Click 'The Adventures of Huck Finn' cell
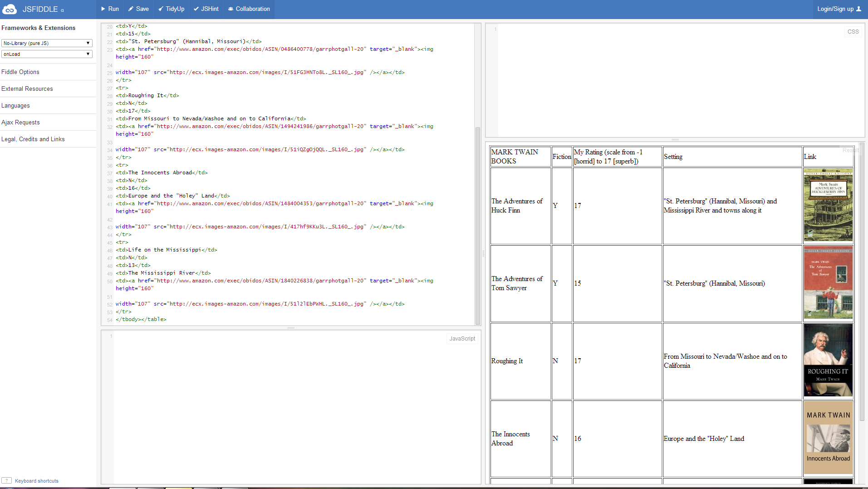868x489 pixels. pos(520,206)
